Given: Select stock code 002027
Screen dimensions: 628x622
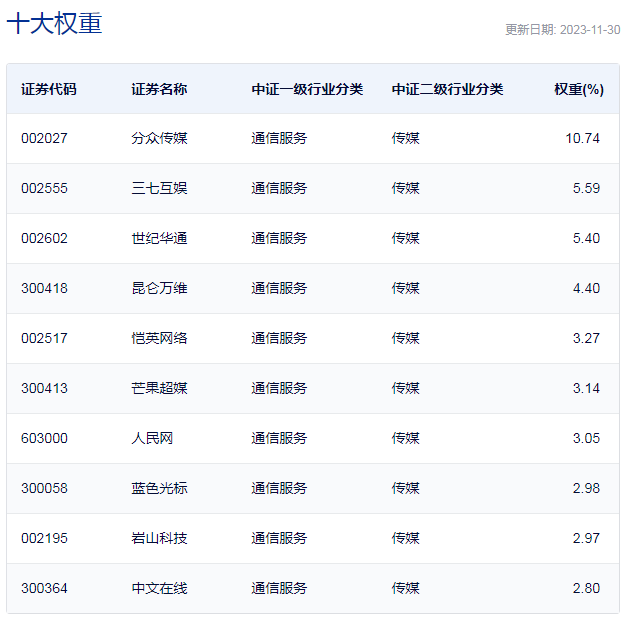Looking at the screenshot, I should 44,138.
